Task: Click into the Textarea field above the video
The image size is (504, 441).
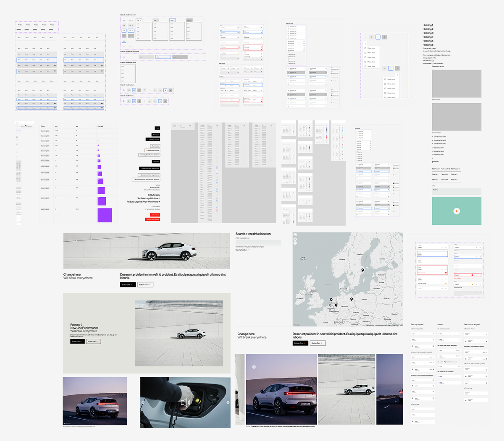Action: (x=457, y=191)
